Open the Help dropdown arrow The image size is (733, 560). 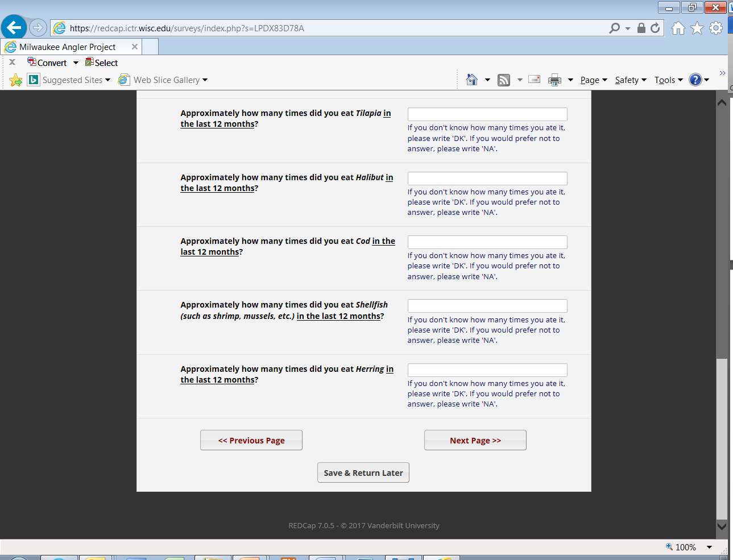[707, 80]
